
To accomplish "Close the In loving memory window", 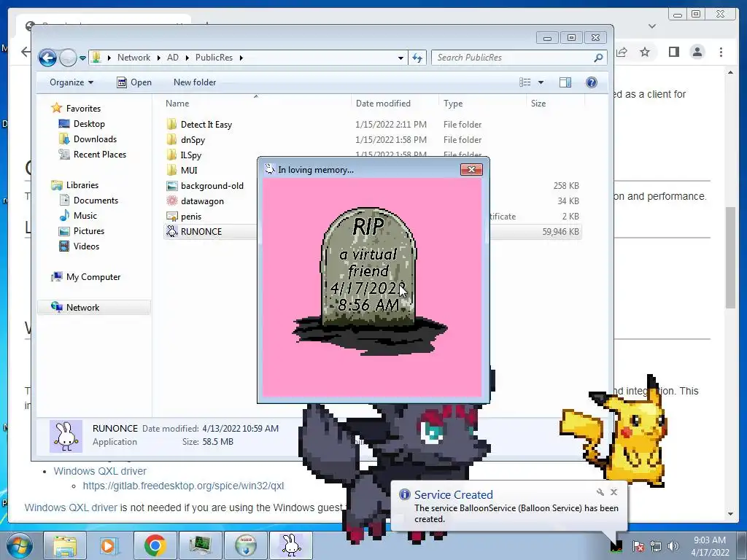I will [471, 169].
